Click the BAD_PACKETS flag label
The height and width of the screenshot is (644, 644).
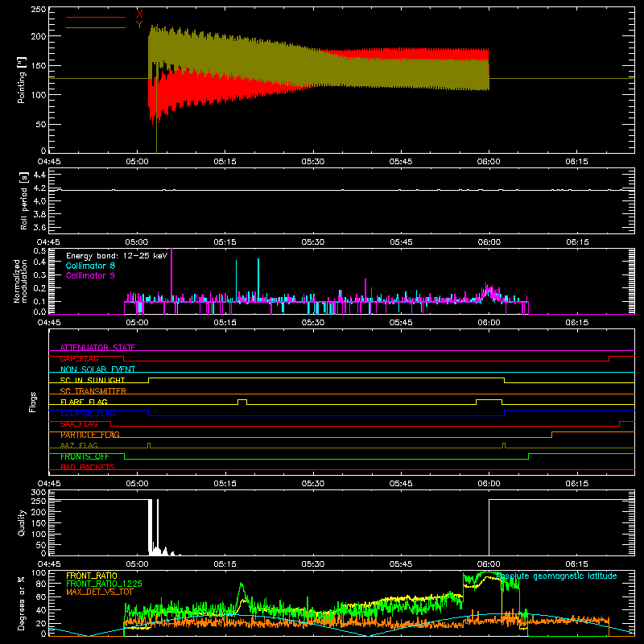[x=88, y=468]
